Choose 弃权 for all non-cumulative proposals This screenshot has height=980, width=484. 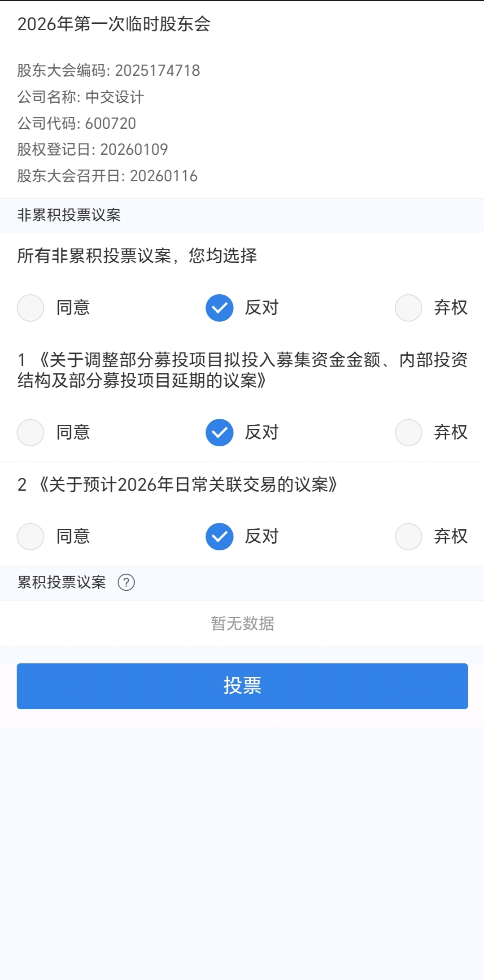(x=408, y=308)
